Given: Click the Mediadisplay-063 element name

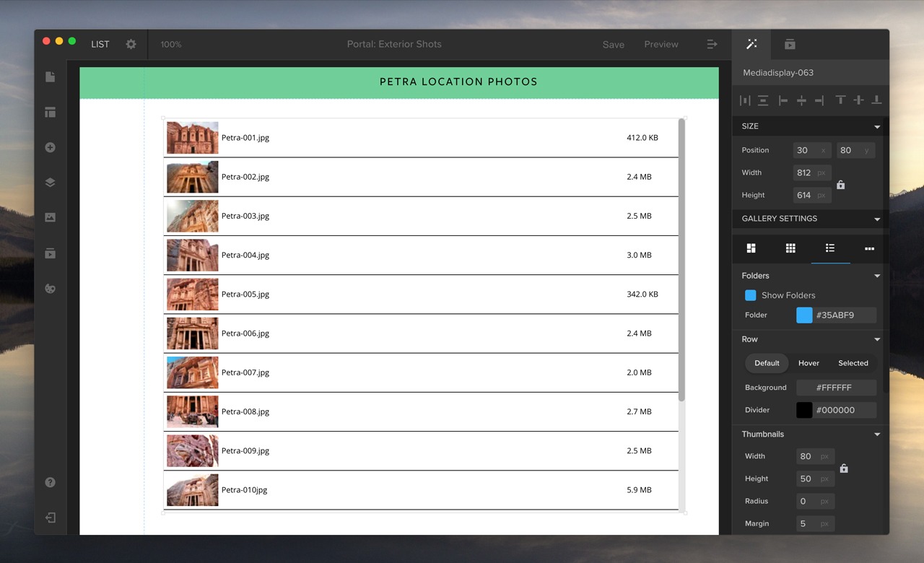Looking at the screenshot, I should tap(778, 73).
